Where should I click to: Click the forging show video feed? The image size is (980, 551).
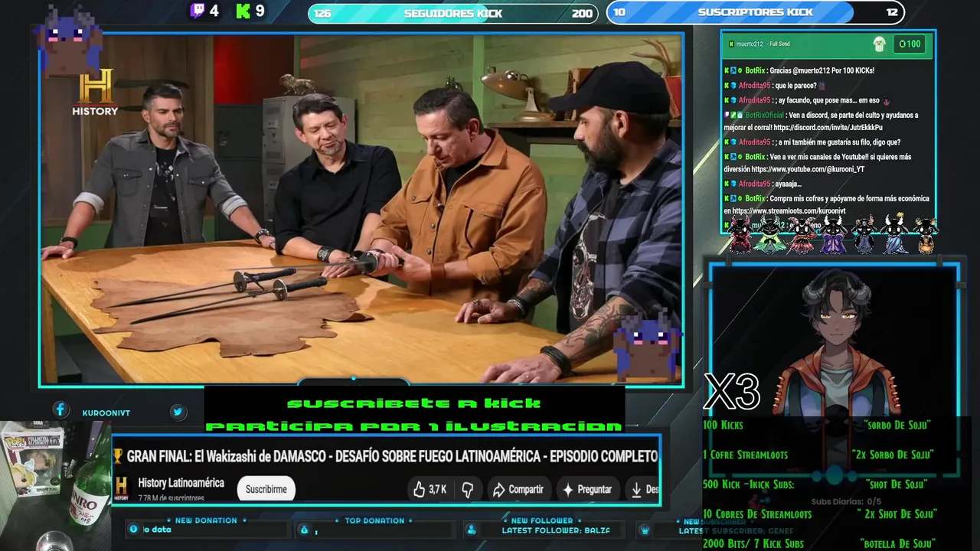361,208
